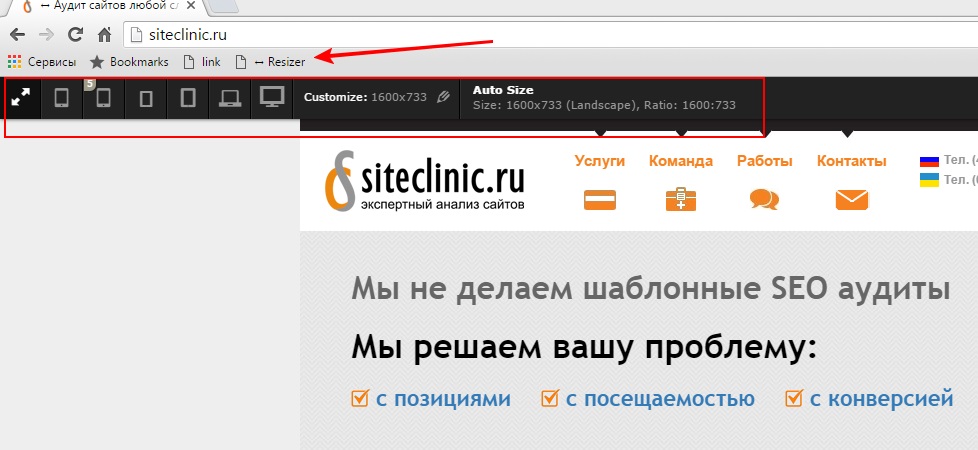Viewport: 978px width, 450px height.
Task: Select the small tablet device preset
Action: [x=146, y=98]
